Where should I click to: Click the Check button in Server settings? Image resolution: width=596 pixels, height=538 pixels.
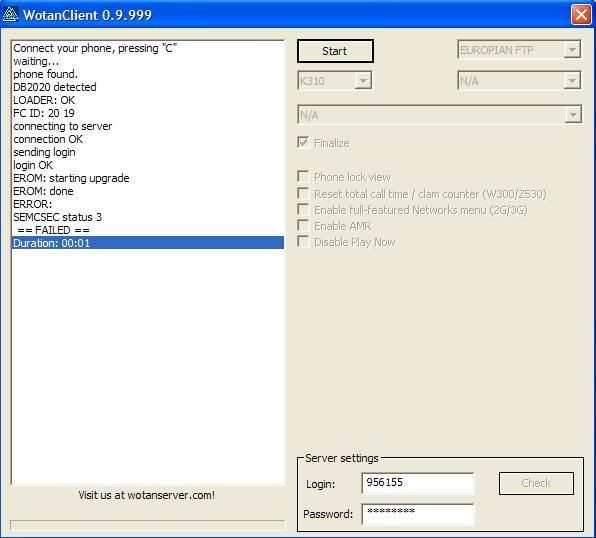536,483
